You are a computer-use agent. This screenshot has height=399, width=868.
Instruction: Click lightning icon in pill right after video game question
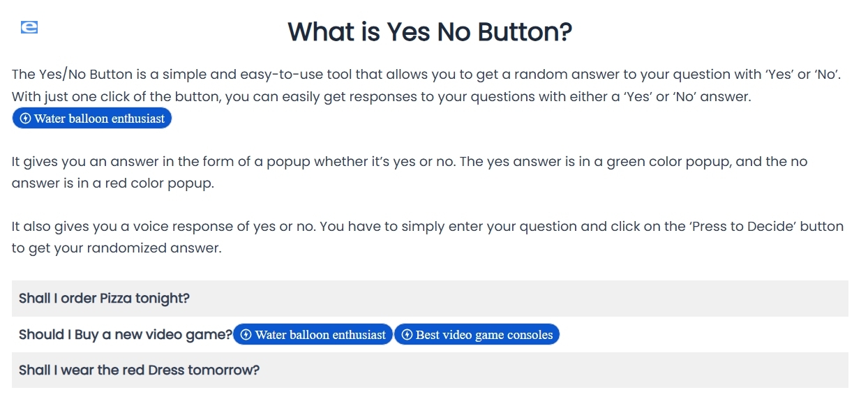pos(246,335)
